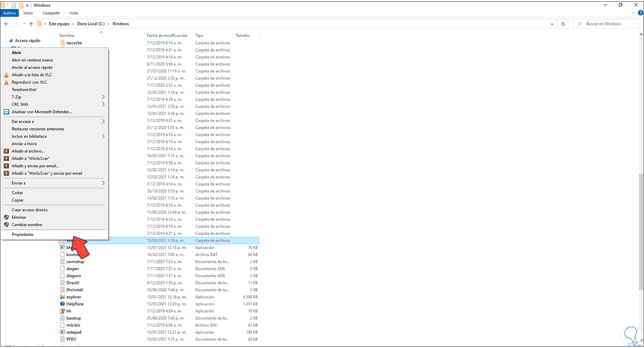Refresh the folder using the refresh icon
Screen dimensions: 644x348
coord(563,24)
